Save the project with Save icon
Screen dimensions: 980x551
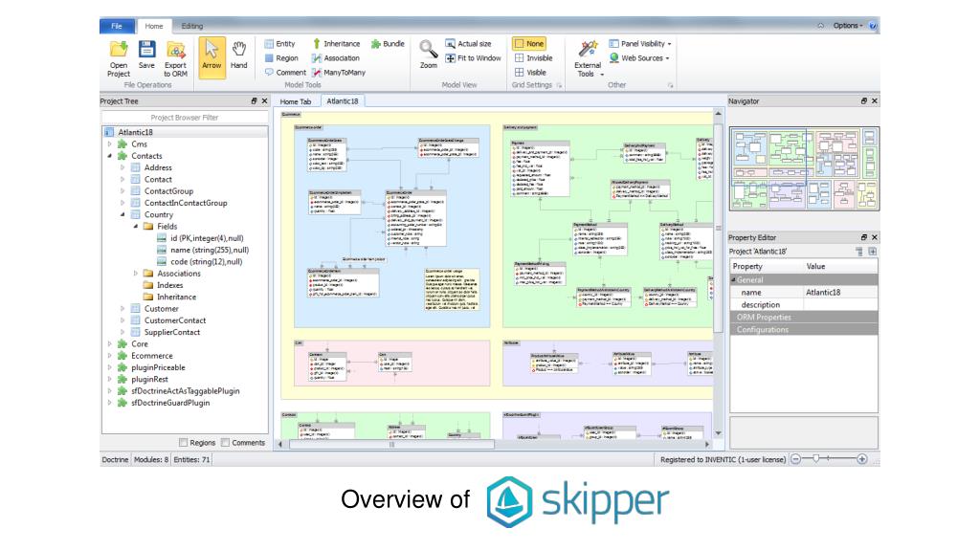[146, 50]
